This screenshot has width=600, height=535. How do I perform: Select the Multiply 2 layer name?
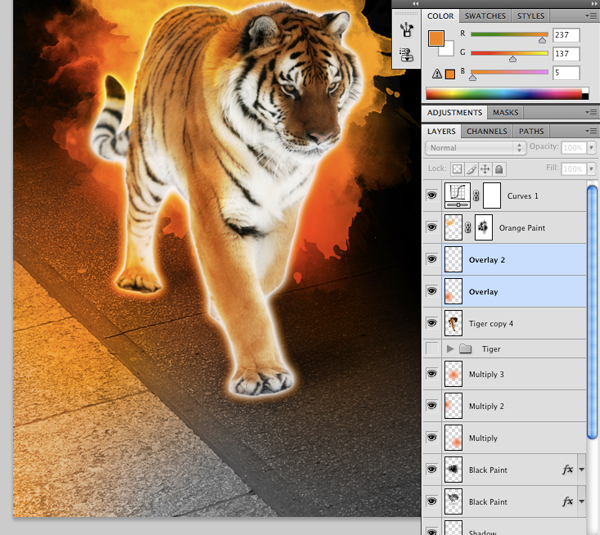pyautogui.click(x=486, y=406)
